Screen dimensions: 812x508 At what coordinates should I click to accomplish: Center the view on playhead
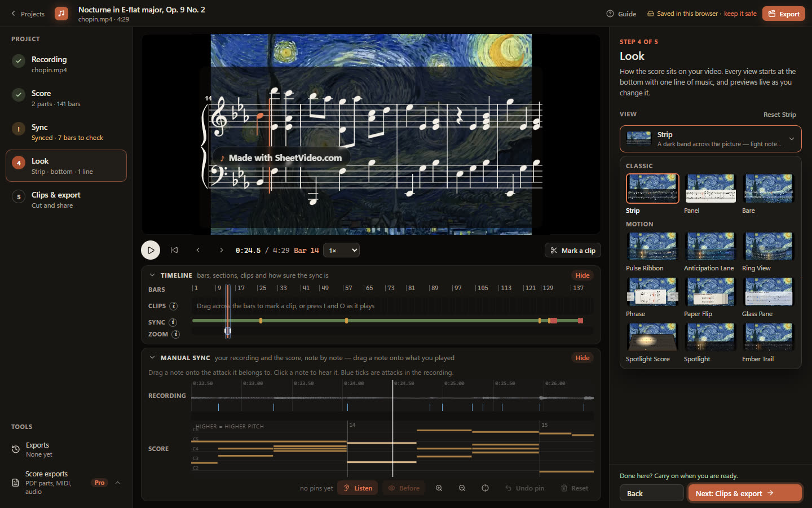point(485,488)
